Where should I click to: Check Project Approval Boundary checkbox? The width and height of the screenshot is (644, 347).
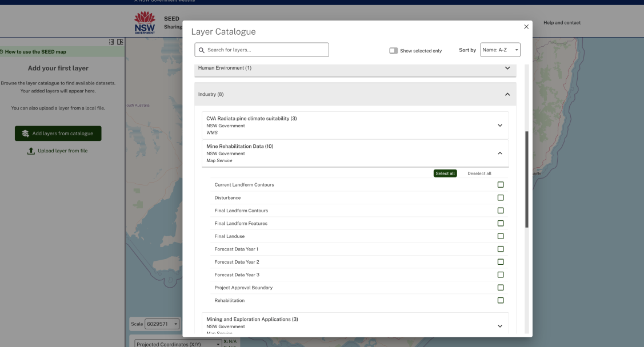(x=500, y=288)
